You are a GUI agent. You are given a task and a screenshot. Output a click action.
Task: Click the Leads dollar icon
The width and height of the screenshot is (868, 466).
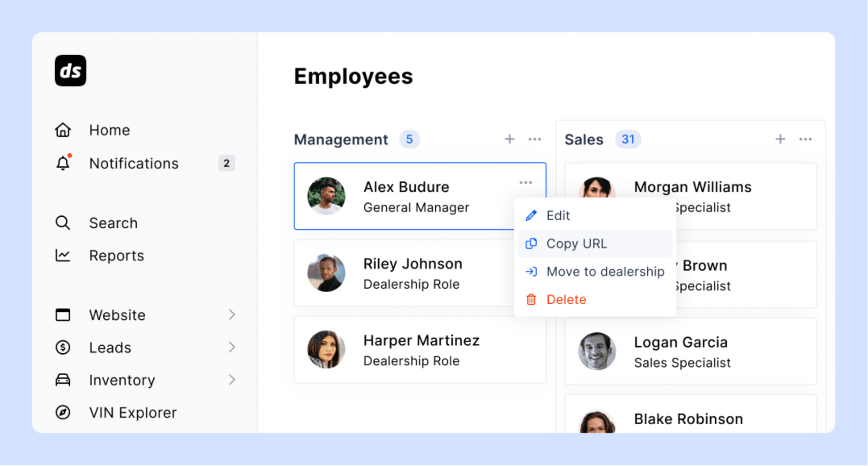63,347
